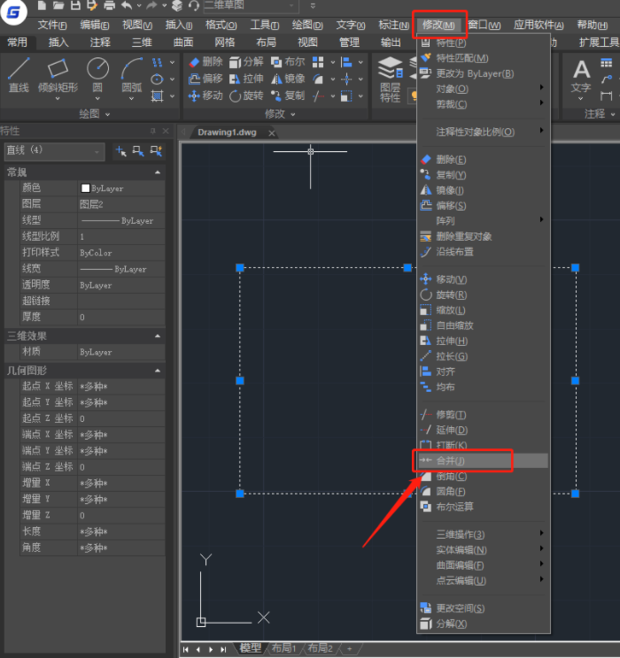Switch to the 三维 ribbon tab

pos(142,42)
